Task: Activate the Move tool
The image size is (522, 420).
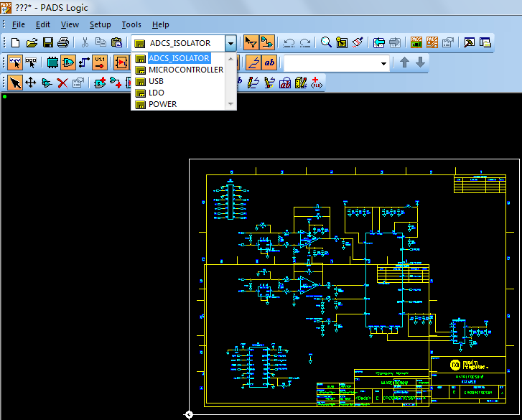Action: (x=31, y=83)
